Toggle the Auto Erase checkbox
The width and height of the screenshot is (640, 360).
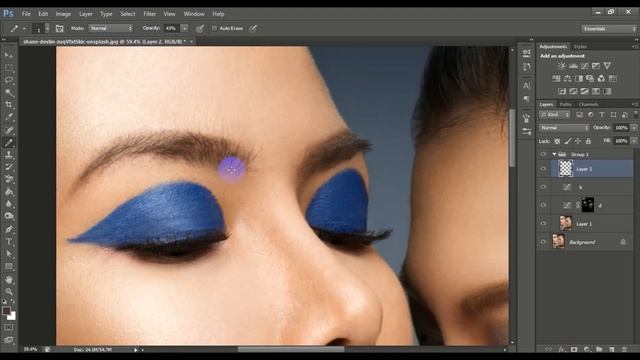coord(214,28)
